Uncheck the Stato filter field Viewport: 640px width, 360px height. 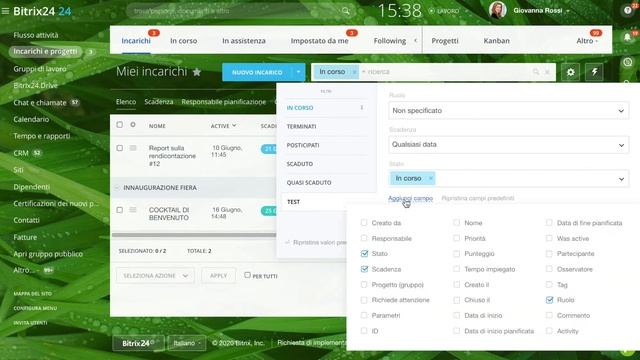pyautogui.click(x=364, y=253)
